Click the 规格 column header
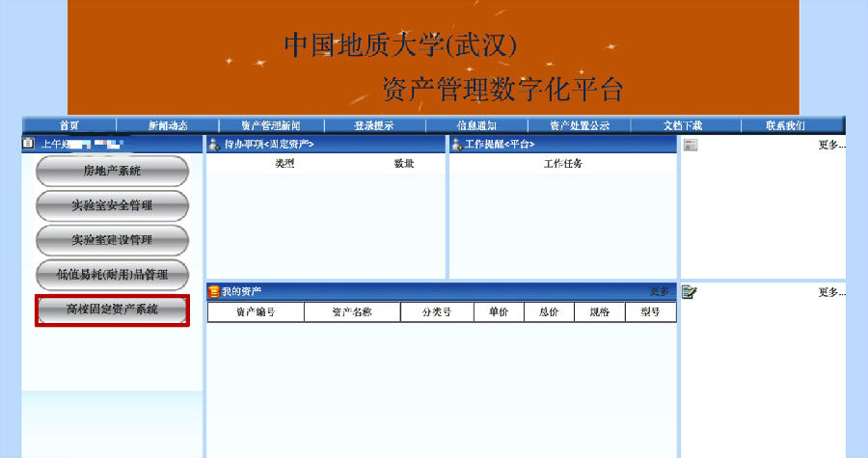 pos(600,312)
